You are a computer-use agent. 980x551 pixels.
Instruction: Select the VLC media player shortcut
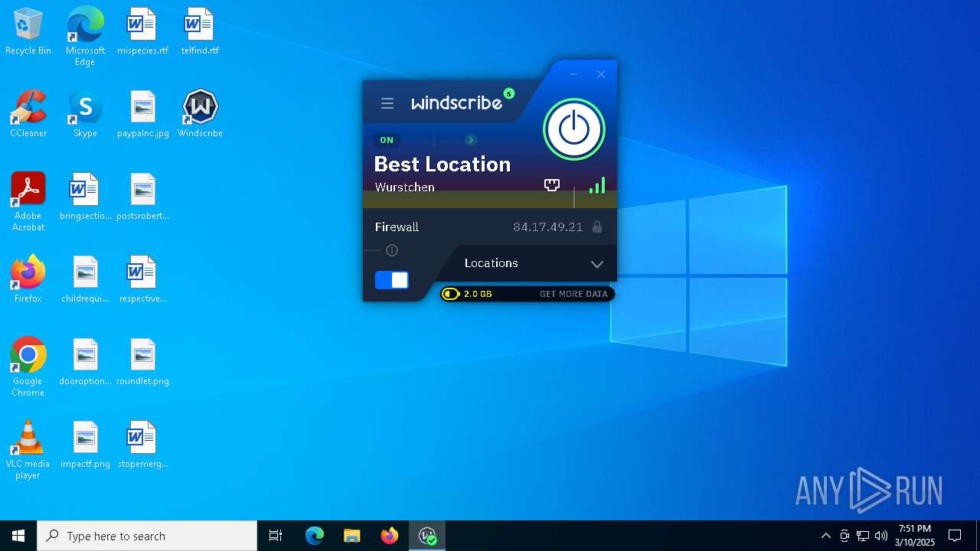(28, 450)
